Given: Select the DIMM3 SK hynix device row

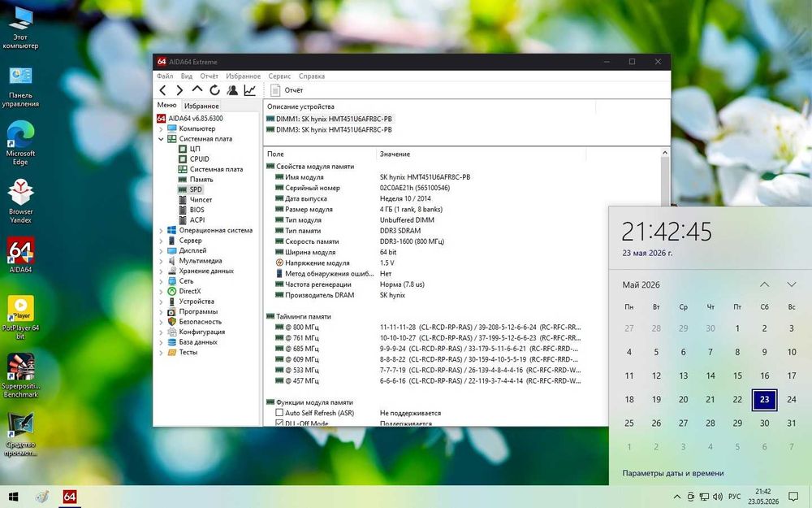Looking at the screenshot, I should tap(330, 129).
